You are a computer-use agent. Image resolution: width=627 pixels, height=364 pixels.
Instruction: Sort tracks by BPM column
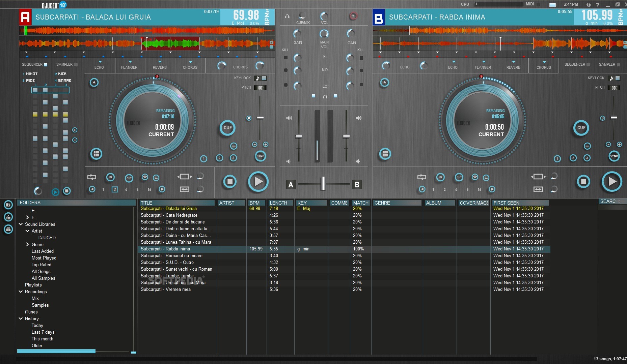[256, 203]
